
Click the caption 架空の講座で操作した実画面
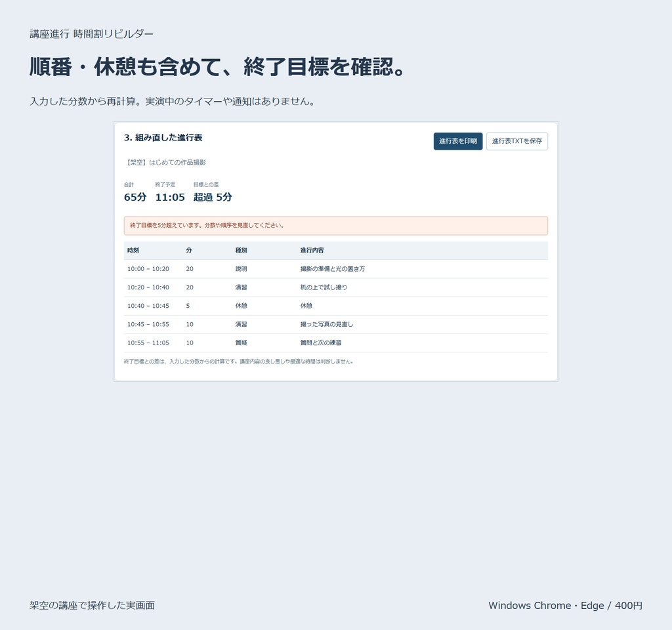click(92, 606)
